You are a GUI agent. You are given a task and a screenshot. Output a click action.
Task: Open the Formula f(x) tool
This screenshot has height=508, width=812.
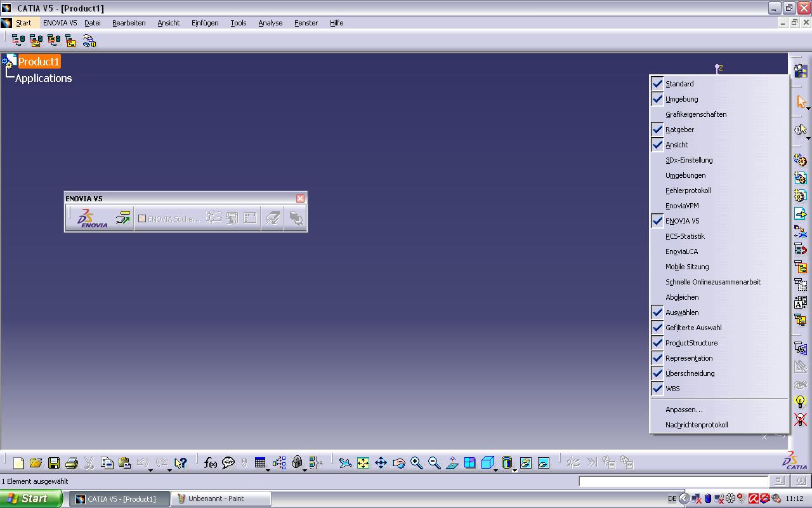[211, 463]
